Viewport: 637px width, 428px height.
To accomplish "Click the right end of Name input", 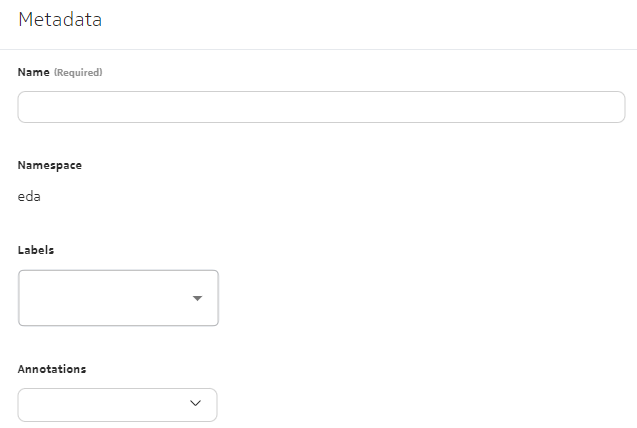I will click(612, 107).
